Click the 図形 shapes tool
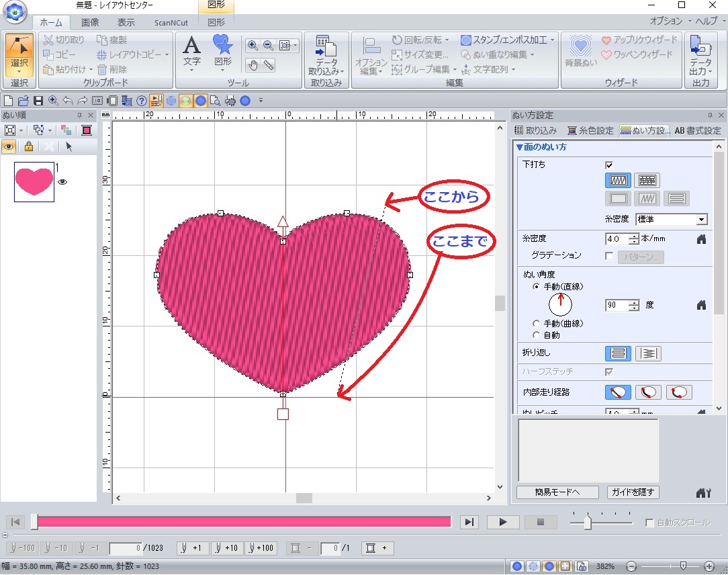The height and width of the screenshot is (575, 728). [223, 52]
